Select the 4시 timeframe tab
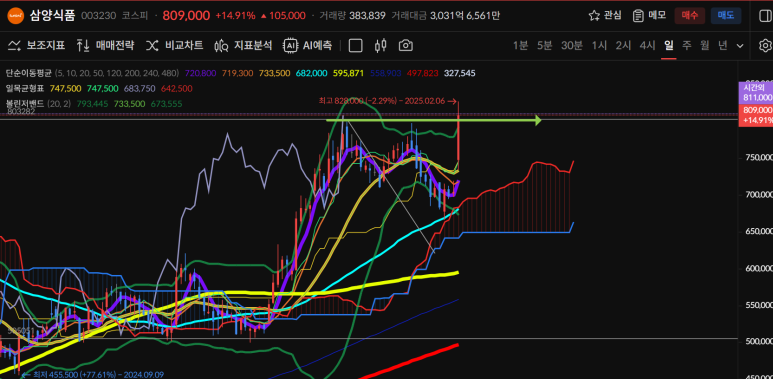Viewport: 773px width, 379px height. tap(647, 46)
